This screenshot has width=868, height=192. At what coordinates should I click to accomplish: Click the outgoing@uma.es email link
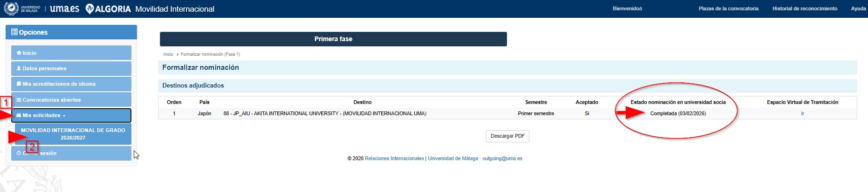[x=502, y=158]
